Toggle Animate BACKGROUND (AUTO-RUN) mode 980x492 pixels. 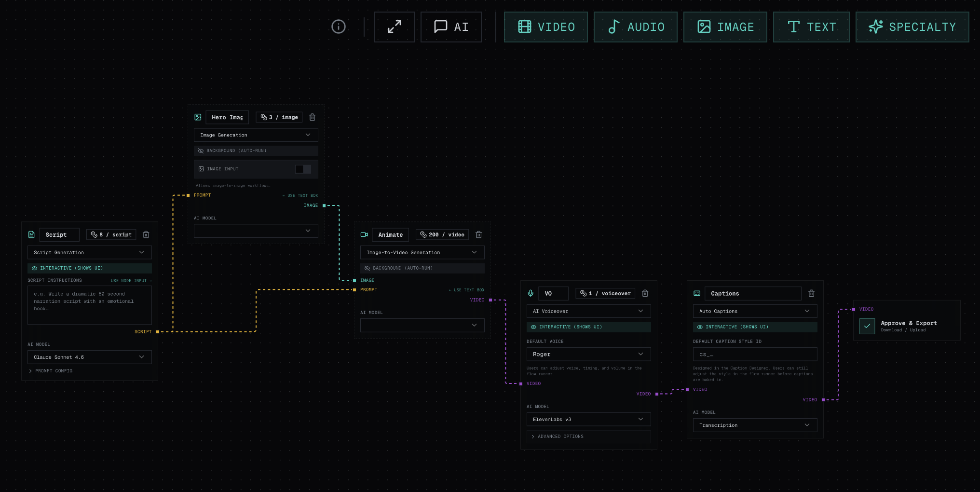422,268
